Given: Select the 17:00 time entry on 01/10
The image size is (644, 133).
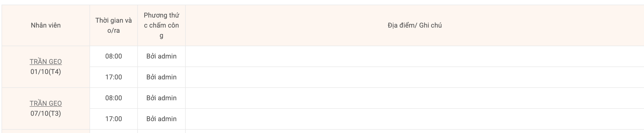Looking at the screenshot, I should [x=113, y=77].
